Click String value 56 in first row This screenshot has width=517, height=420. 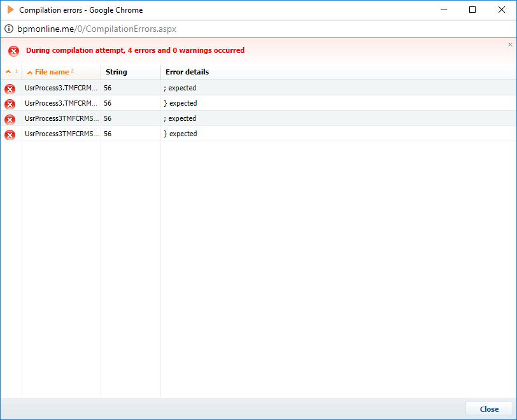[x=108, y=88]
